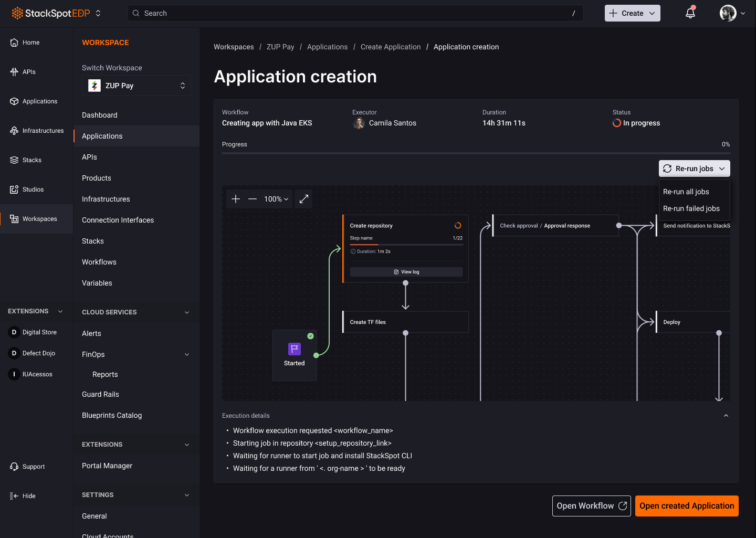Click inside the Search field
The height and width of the screenshot is (538, 756).
(x=355, y=13)
